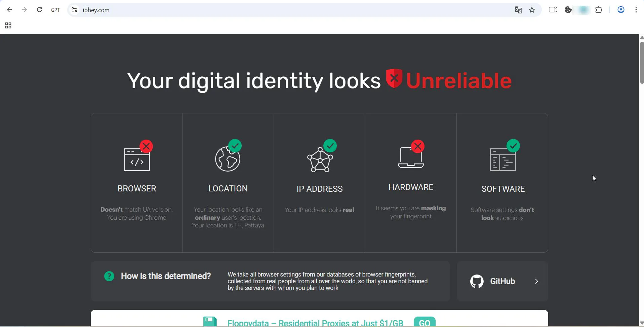The width and height of the screenshot is (644, 327).
Task: Click 'Doesn't match UA version' text
Action: click(136, 210)
